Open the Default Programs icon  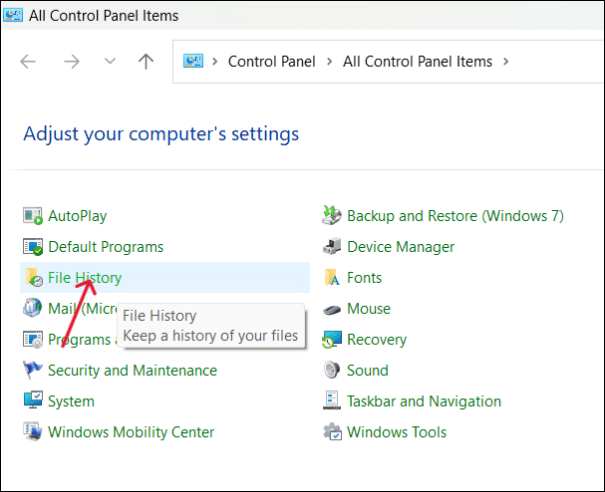tap(33, 247)
